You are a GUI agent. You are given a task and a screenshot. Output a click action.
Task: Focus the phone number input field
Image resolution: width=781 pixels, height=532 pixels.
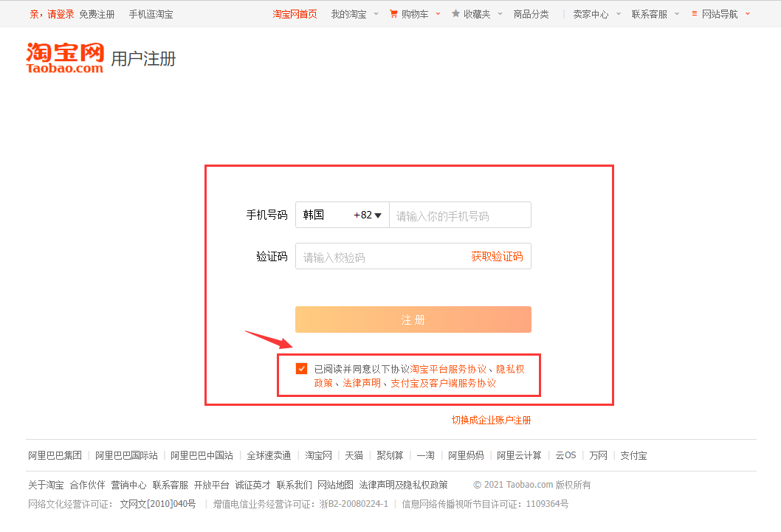[460, 215]
